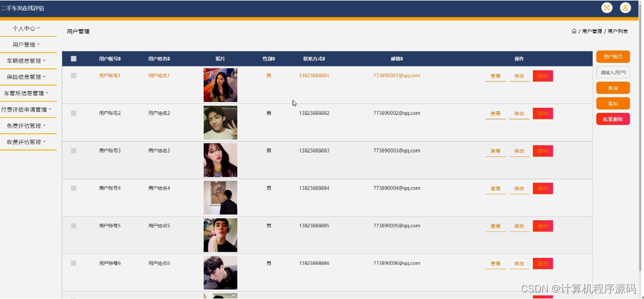644x299 pixels.
Task: Click phone number 13823888886
Action: [x=314, y=263]
